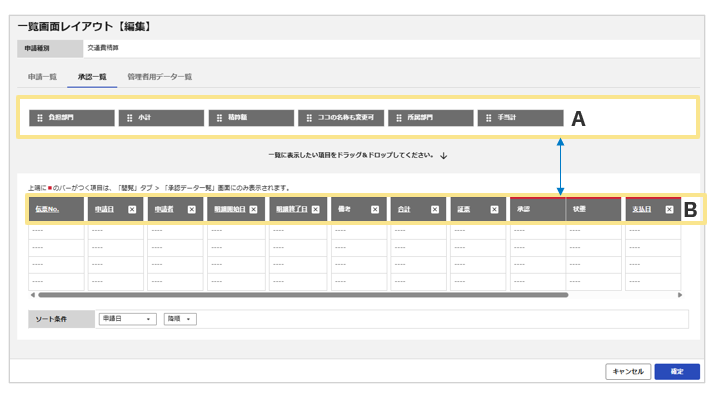Remove the 申請者 column with its X
Screen dimensions: 714x396
(x=192, y=209)
